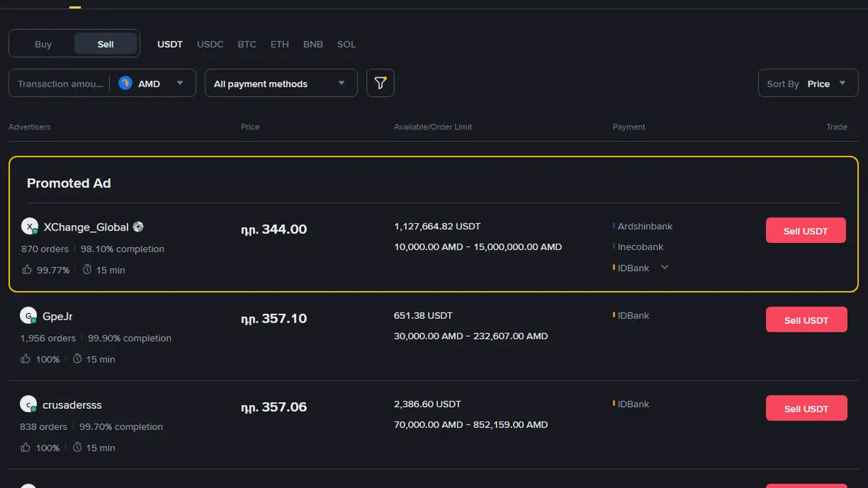Image resolution: width=868 pixels, height=488 pixels.
Task: Expand more payment methods under IDBank
Action: point(665,267)
